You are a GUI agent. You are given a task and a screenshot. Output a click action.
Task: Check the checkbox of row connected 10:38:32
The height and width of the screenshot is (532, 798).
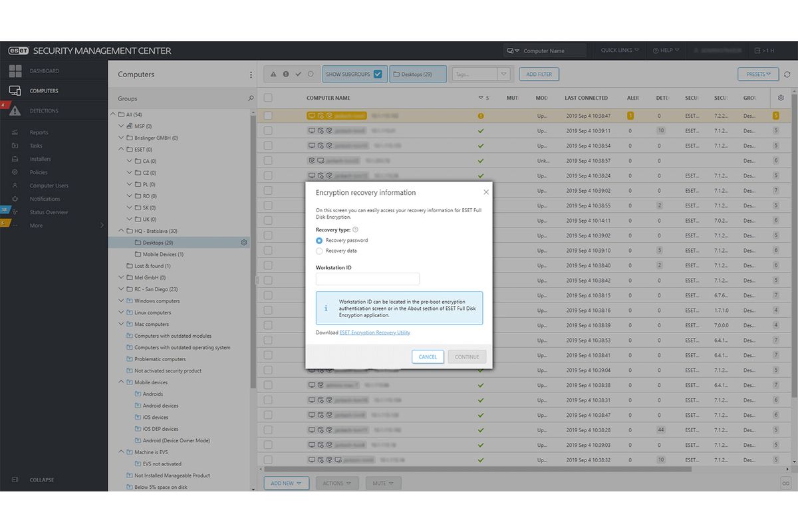(268, 460)
